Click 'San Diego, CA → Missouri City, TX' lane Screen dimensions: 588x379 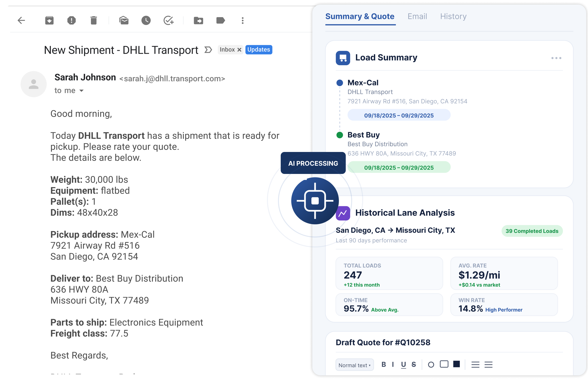point(395,231)
